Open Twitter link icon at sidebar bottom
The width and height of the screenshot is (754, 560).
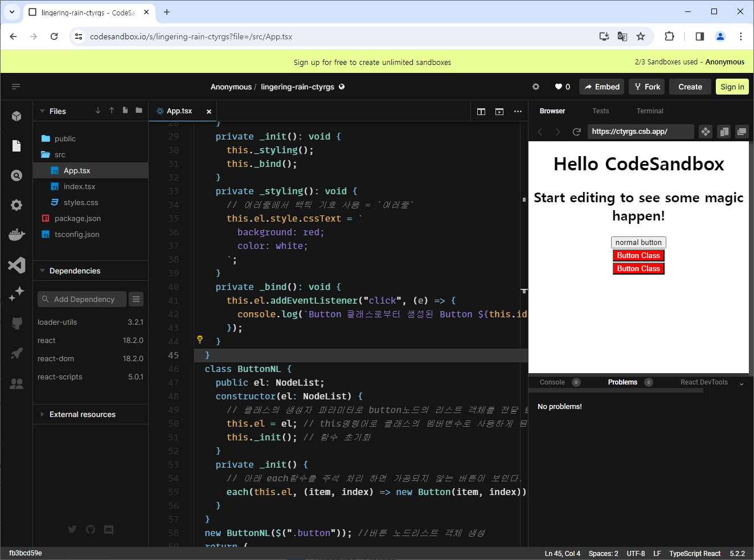72,529
